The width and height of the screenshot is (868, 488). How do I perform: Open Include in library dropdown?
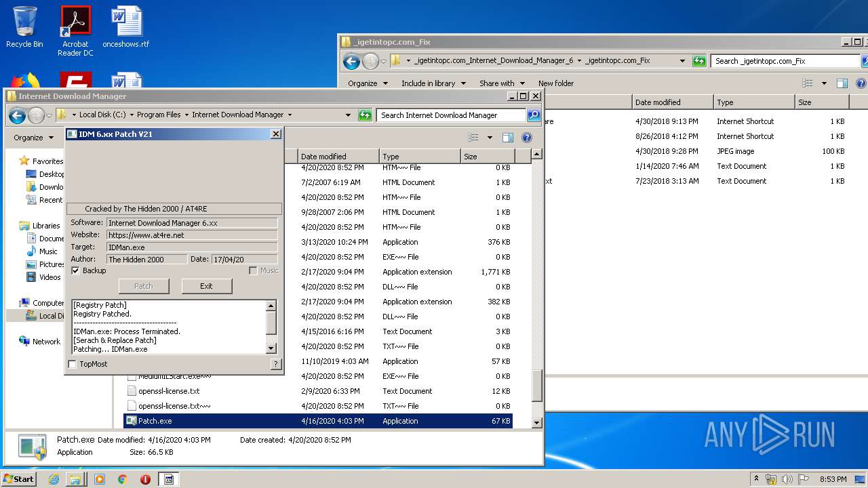[x=433, y=83]
